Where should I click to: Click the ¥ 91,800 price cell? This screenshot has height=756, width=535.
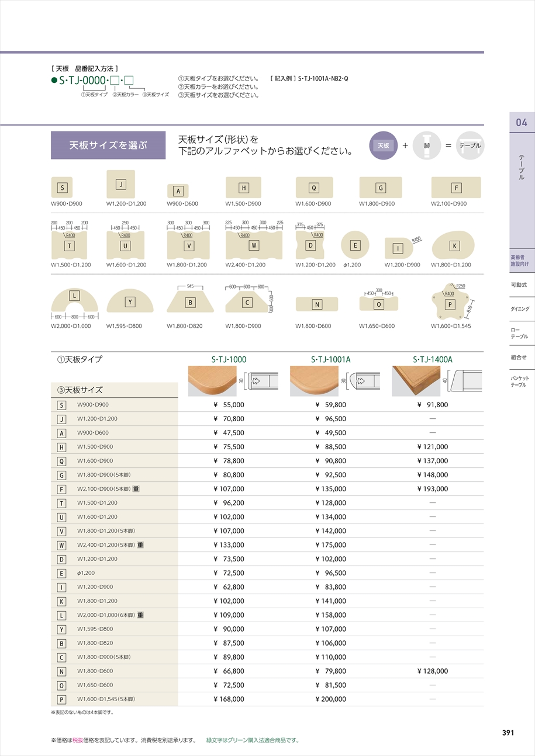[x=433, y=405]
